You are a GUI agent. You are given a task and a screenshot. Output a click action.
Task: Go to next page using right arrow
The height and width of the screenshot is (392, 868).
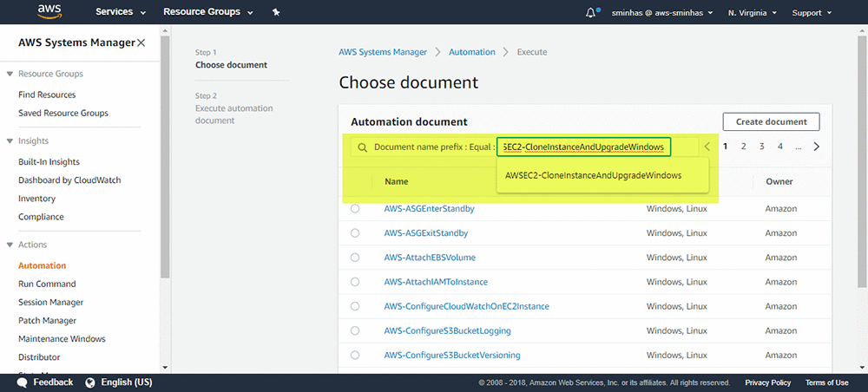click(x=816, y=147)
